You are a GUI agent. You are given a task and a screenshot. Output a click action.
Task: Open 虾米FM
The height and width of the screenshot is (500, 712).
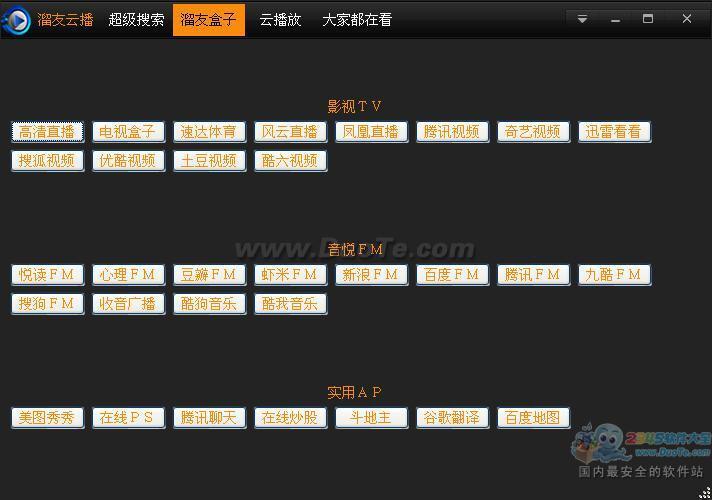(290, 275)
